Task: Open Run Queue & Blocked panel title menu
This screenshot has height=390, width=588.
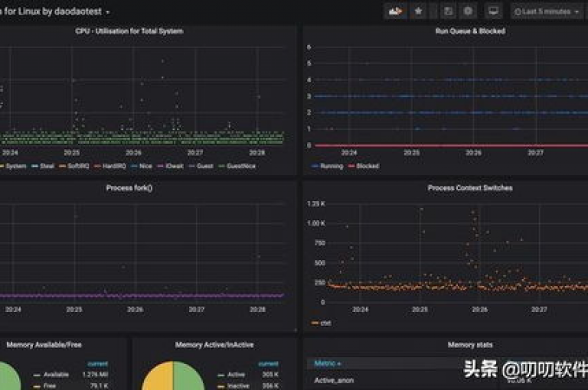Action: click(470, 31)
